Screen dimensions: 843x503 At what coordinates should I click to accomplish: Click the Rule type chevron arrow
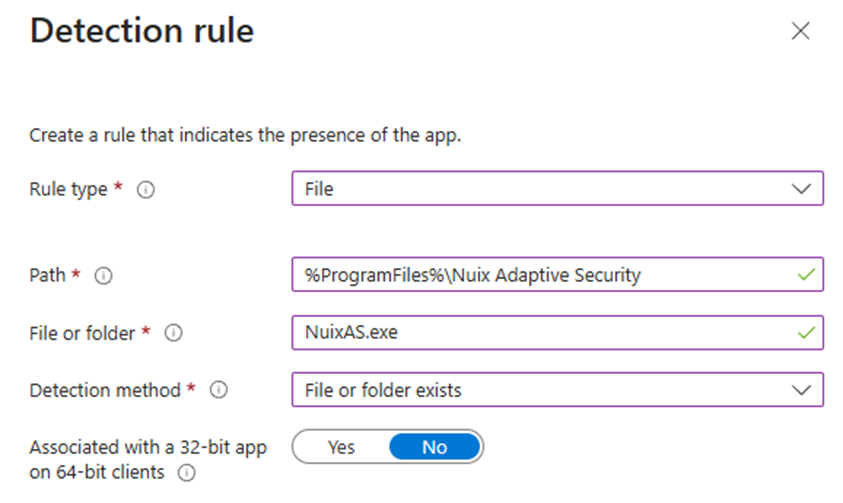pos(801,188)
